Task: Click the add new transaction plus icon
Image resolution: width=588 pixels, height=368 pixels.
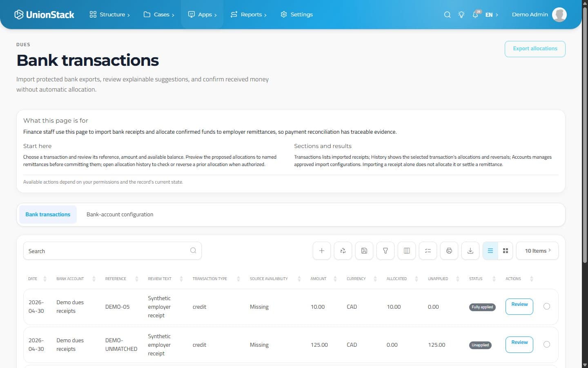Action: coord(322,251)
